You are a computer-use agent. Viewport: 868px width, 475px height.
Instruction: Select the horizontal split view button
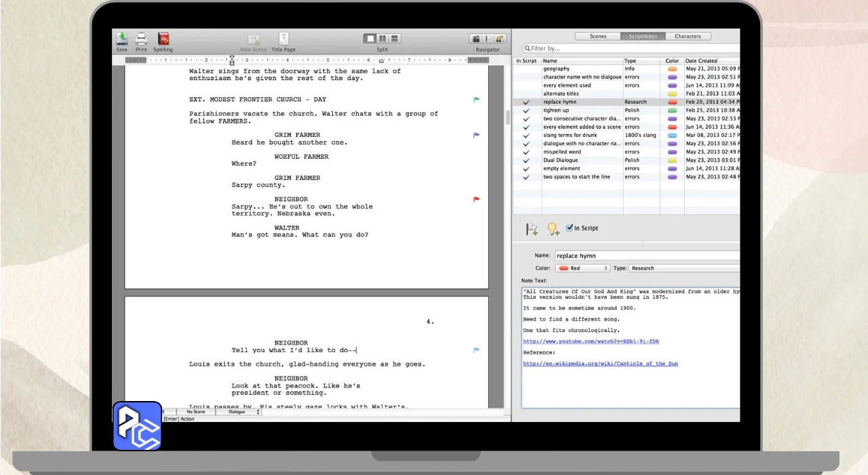(x=395, y=39)
